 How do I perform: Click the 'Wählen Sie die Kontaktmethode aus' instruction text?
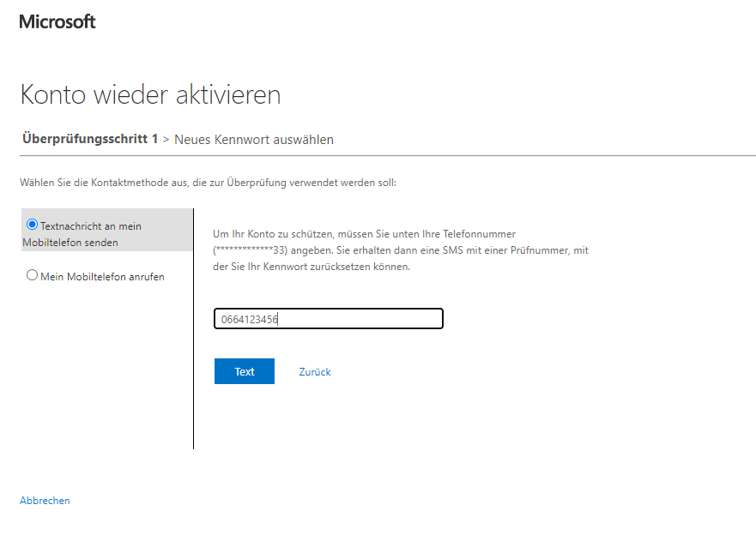(x=208, y=183)
